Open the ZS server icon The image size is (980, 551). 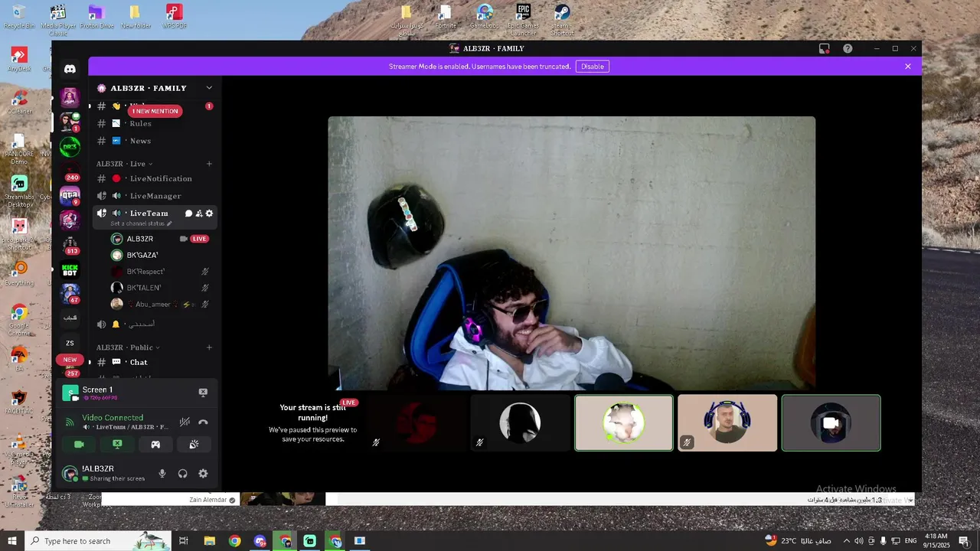(x=70, y=343)
